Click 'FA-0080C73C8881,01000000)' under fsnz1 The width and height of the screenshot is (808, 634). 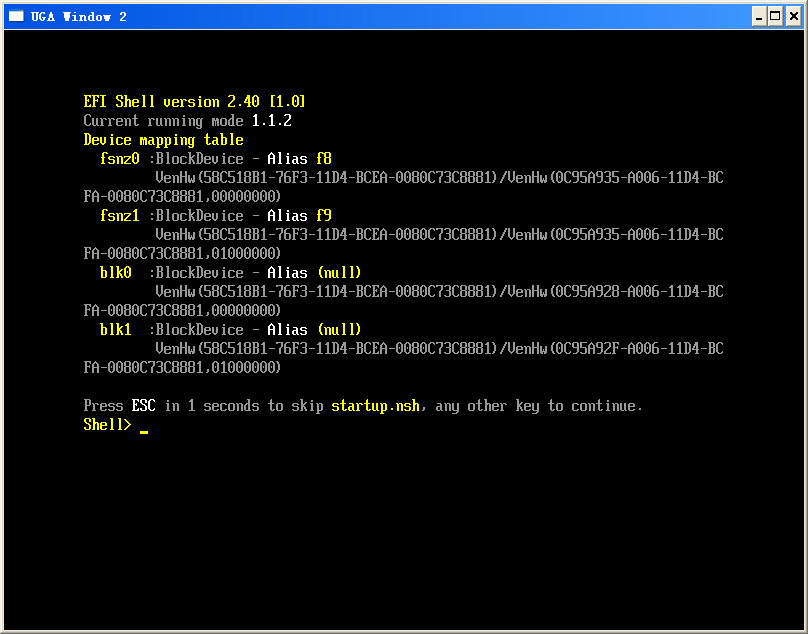coord(182,254)
